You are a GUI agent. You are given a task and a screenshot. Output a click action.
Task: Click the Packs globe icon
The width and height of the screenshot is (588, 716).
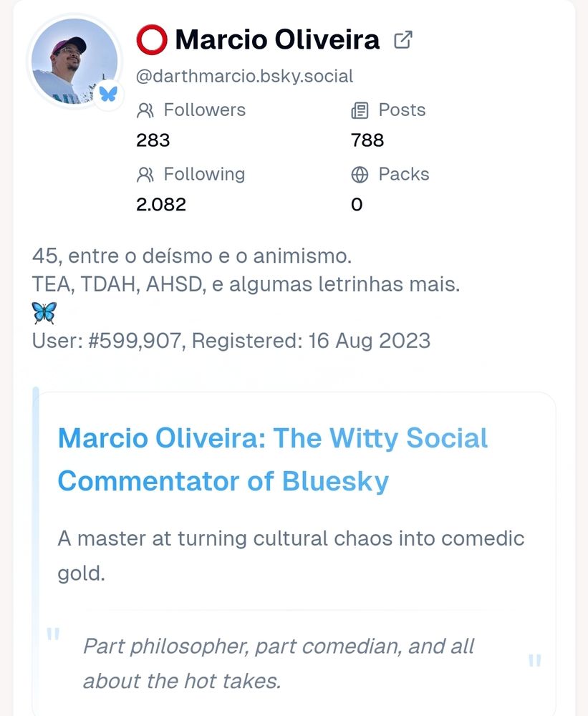pyautogui.click(x=360, y=175)
